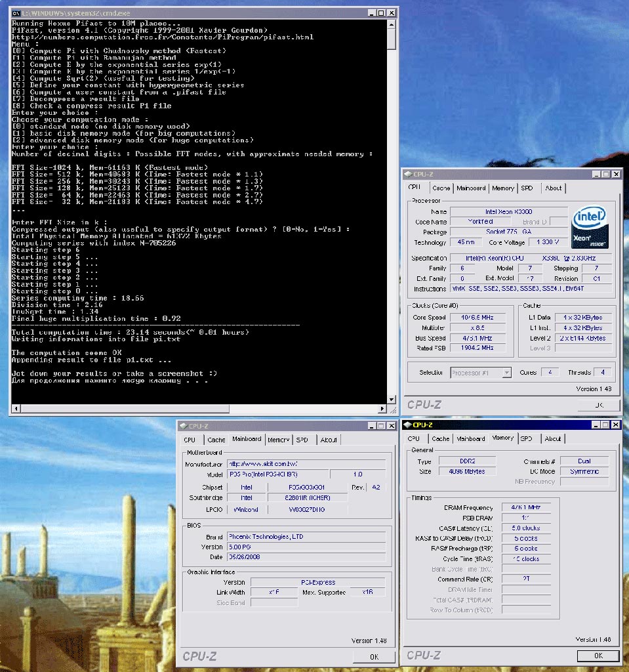Click the memory Size field "4096 MBytes"
Screen dimensions: 629x672
pos(468,471)
